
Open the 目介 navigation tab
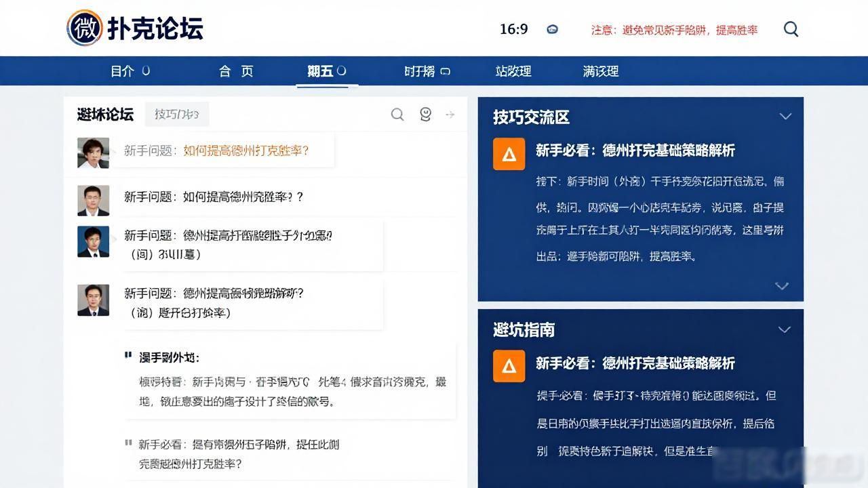click(130, 71)
